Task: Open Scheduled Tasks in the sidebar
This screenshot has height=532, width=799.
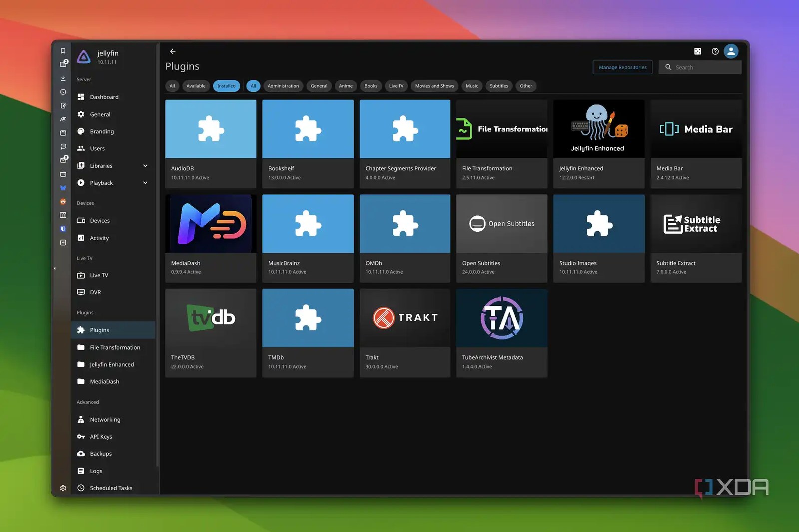Action: (x=113, y=488)
